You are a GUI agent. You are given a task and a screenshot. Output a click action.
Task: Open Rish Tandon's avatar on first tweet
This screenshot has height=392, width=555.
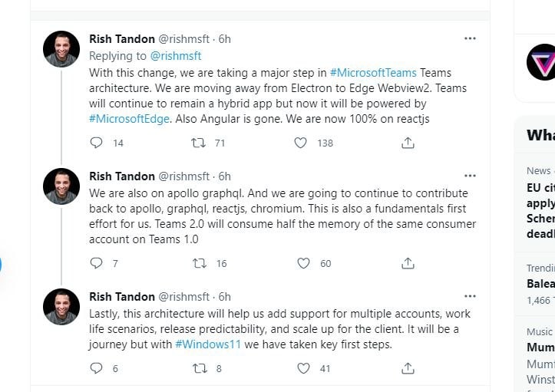pos(61,49)
